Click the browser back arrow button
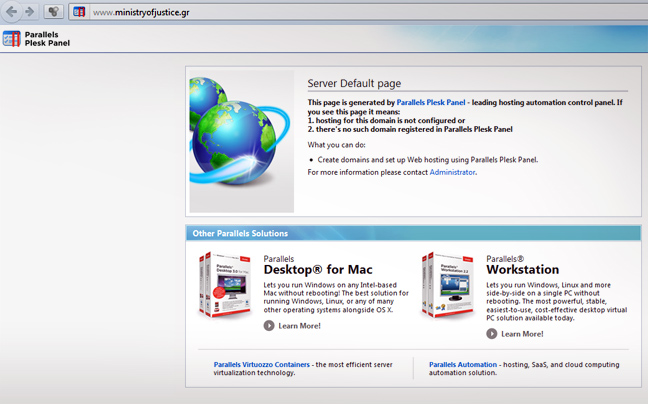The image size is (648, 404). tap(11, 12)
